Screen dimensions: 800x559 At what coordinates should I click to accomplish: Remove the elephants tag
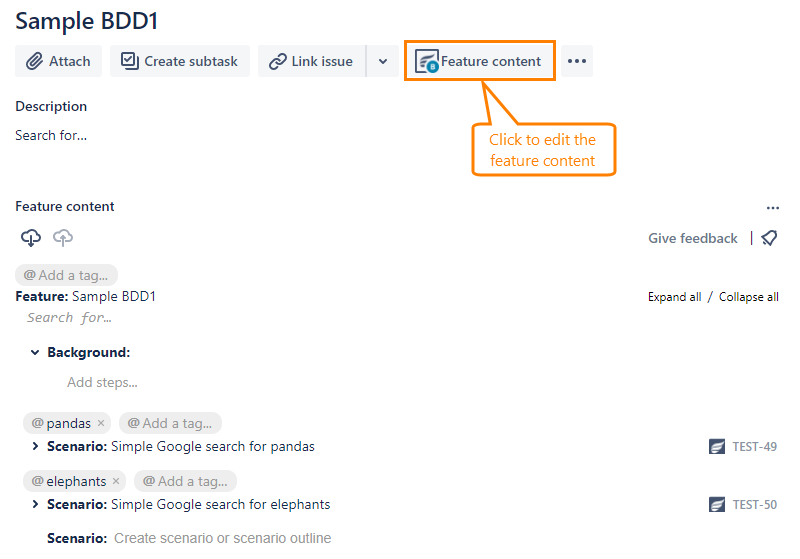116,481
